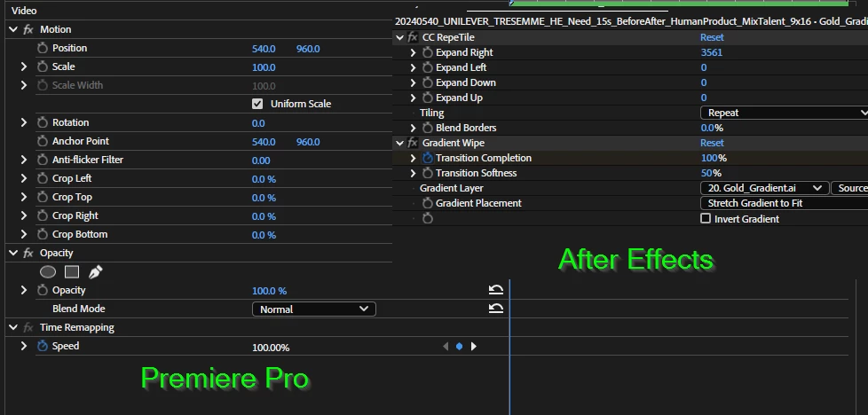Open the Tiling Repeat dropdown
868x415 pixels.
tap(784, 113)
